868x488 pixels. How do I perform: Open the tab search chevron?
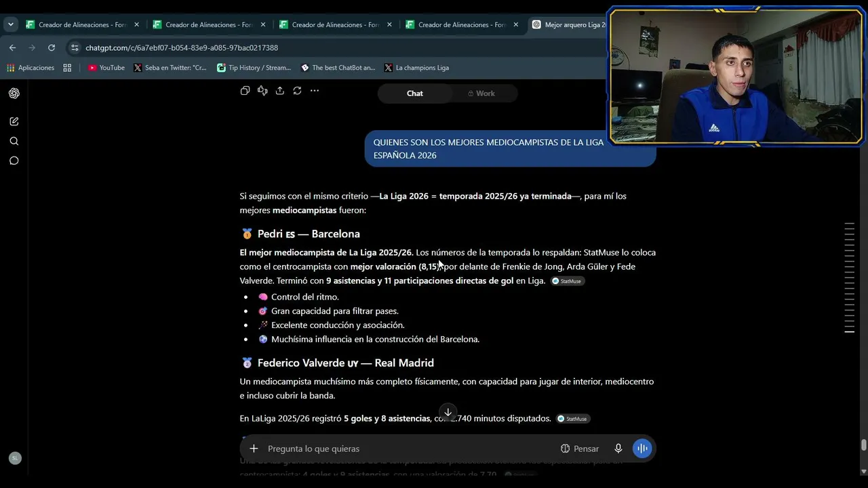point(10,24)
